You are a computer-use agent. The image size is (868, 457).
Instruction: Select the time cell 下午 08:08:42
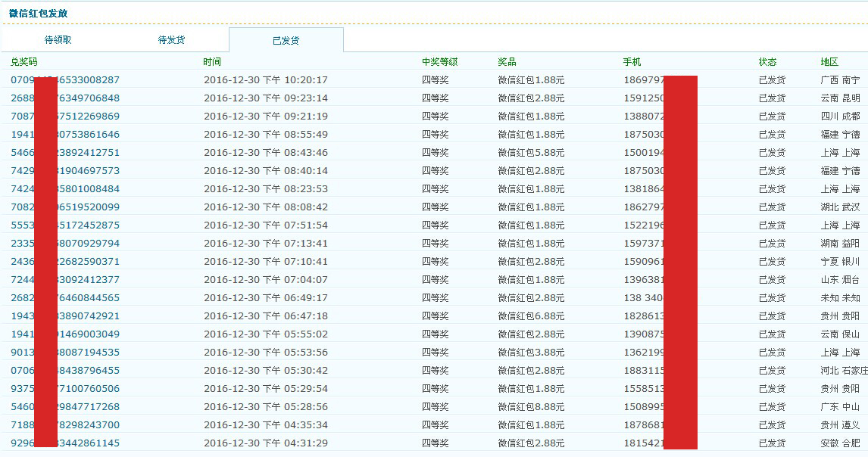click(x=266, y=207)
